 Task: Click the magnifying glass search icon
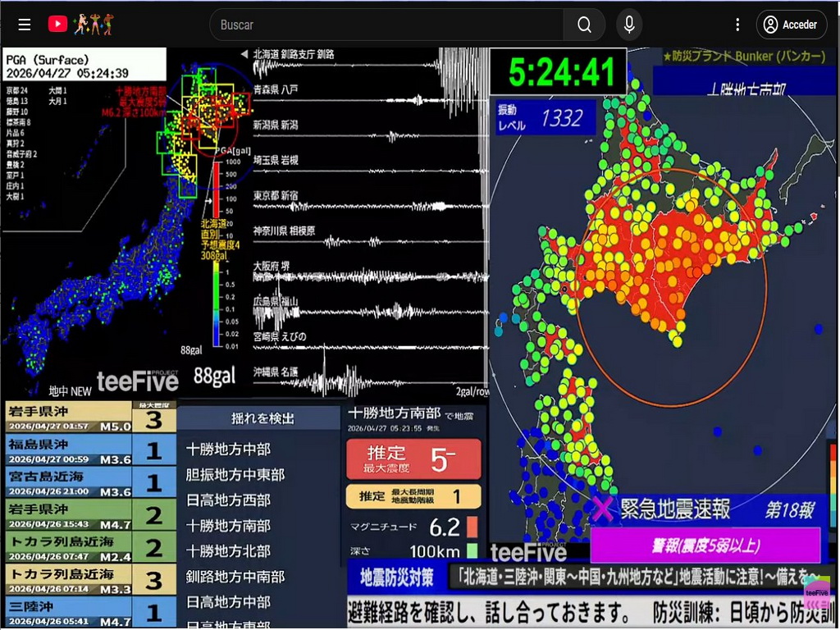[x=584, y=24]
